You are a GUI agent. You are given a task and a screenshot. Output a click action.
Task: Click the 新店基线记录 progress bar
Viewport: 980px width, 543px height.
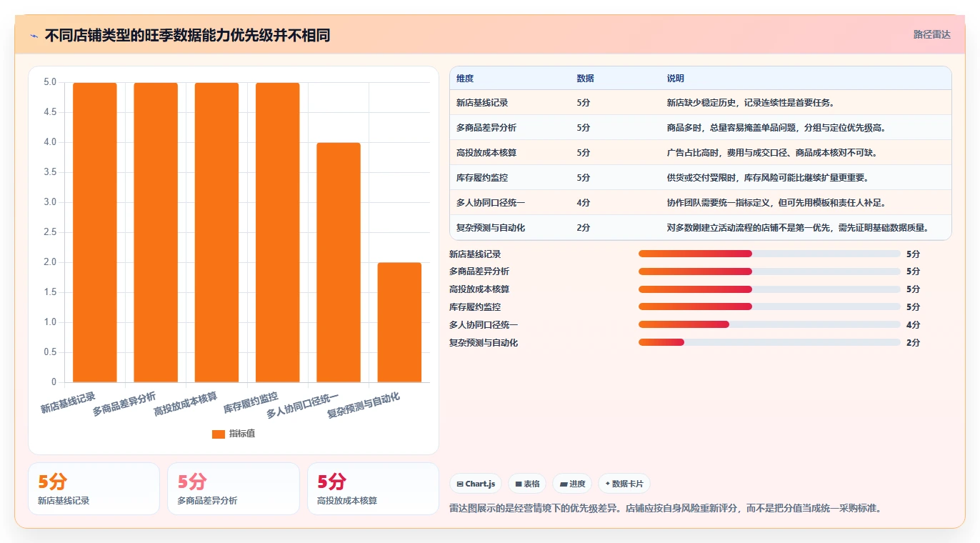pos(769,254)
